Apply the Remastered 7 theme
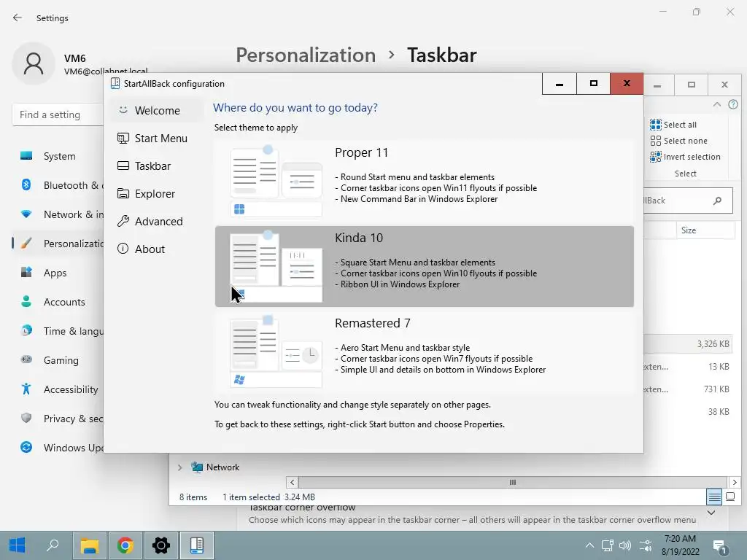 tap(424, 352)
